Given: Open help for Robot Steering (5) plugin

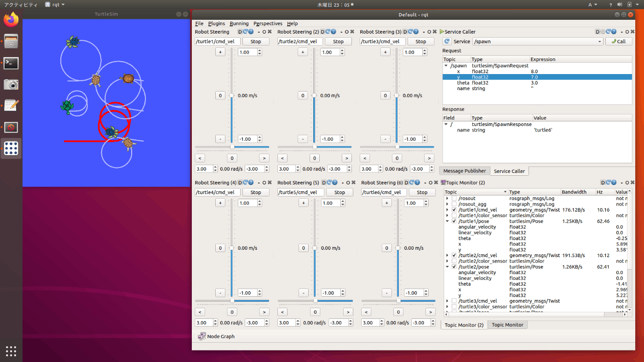Looking at the screenshot, I should (335, 183).
